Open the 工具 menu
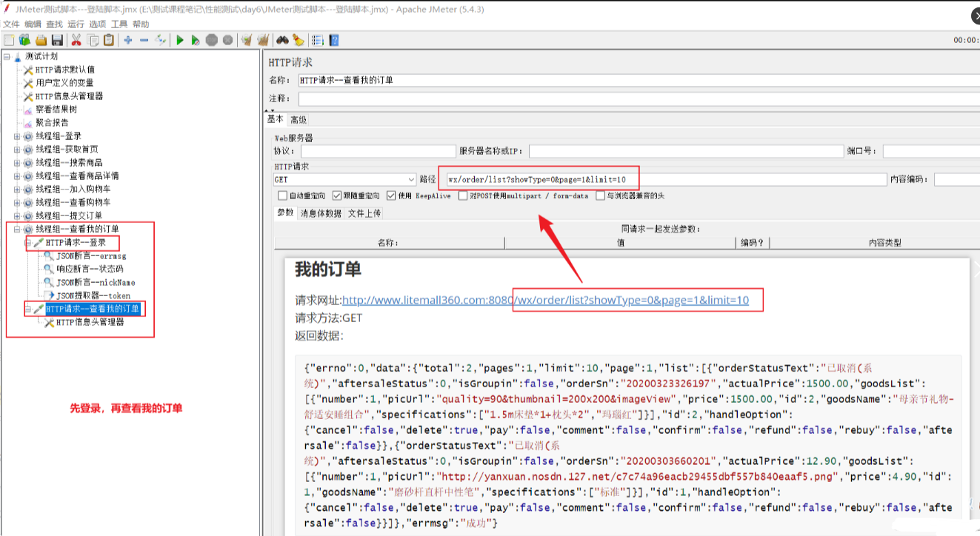 pyautogui.click(x=119, y=24)
